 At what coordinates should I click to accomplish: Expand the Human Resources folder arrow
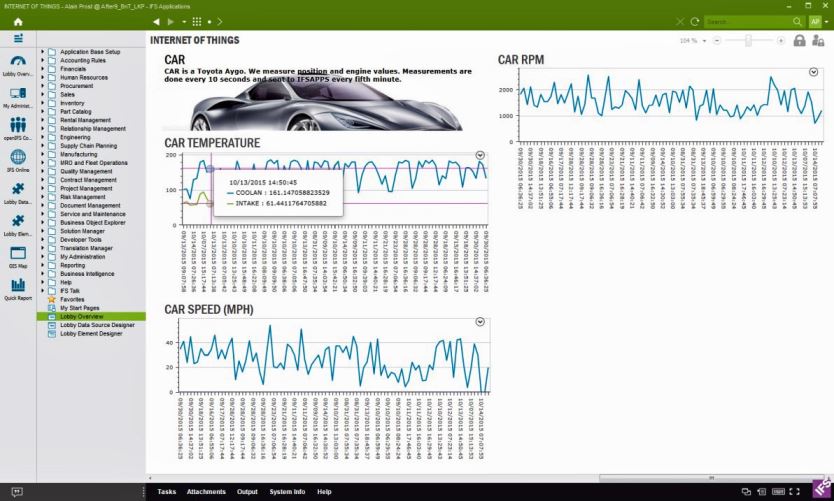(43, 77)
